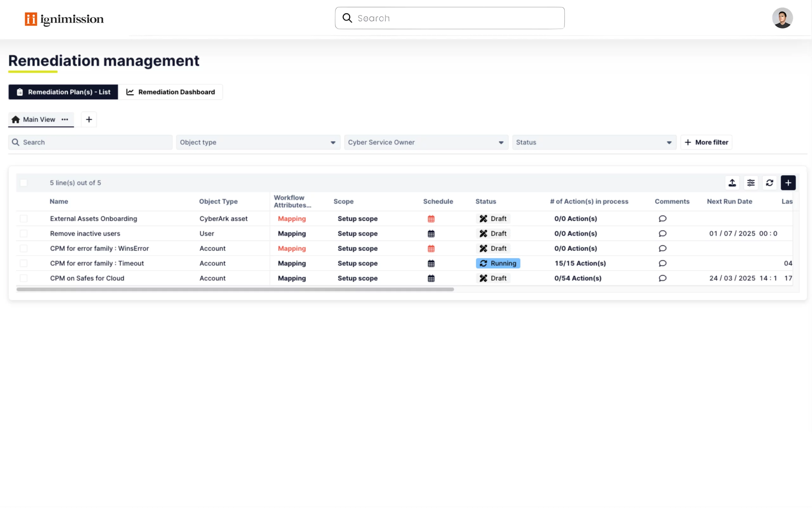Check the External Assets Onboarding row checkbox
The width and height of the screenshot is (812, 516).
[23, 219]
